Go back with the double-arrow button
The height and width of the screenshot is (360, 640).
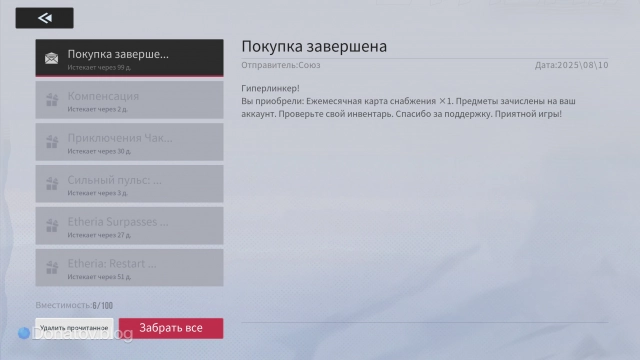[x=44, y=18]
